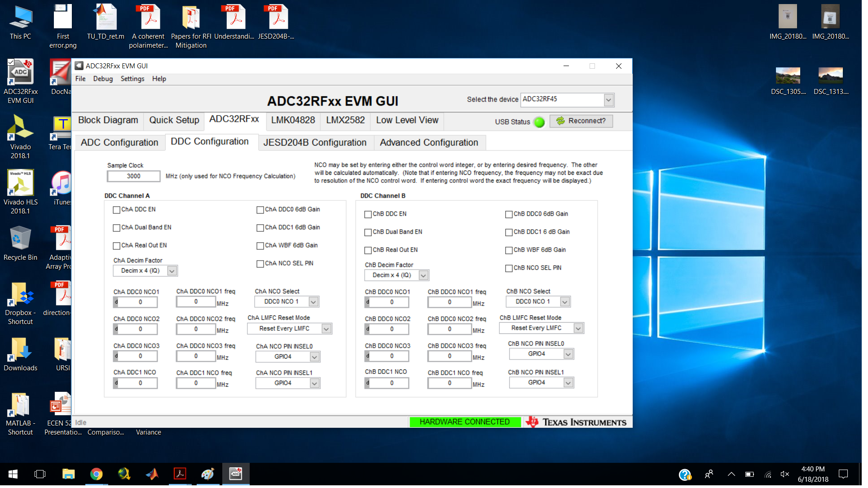Open the LMK04828 tab
868x488 pixels.
(293, 120)
